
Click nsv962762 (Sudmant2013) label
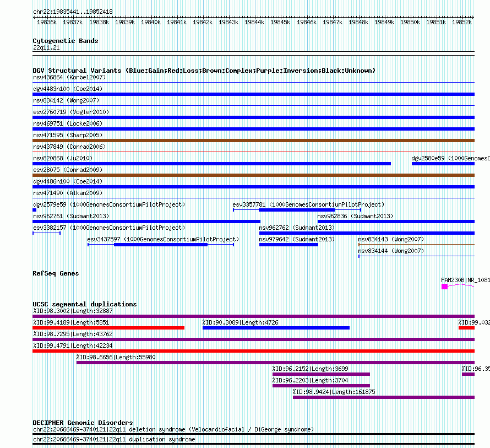click(297, 228)
